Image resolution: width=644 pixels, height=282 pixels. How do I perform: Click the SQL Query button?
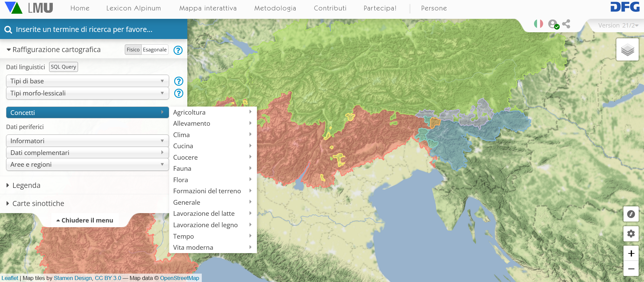click(64, 67)
